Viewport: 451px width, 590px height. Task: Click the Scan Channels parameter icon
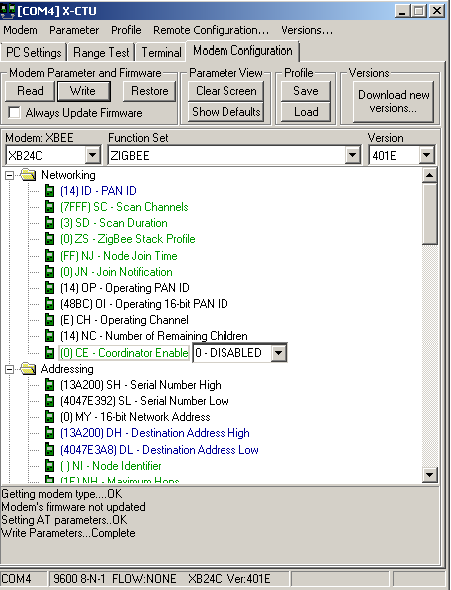point(49,207)
